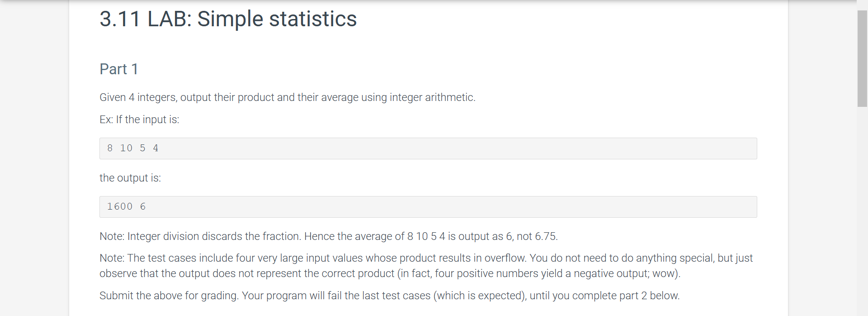Click the "3.11 LAB: Simple statistics" heading

click(x=228, y=19)
